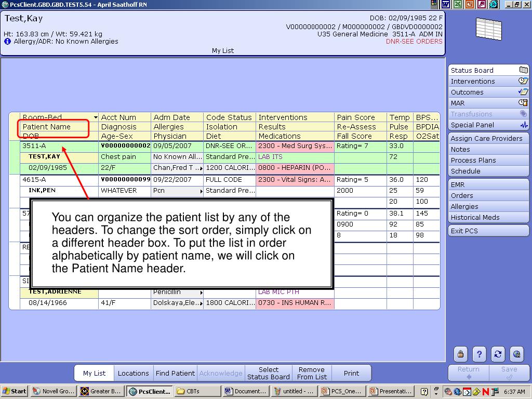Expand Pcn allergy cell arrow

coord(201,191)
